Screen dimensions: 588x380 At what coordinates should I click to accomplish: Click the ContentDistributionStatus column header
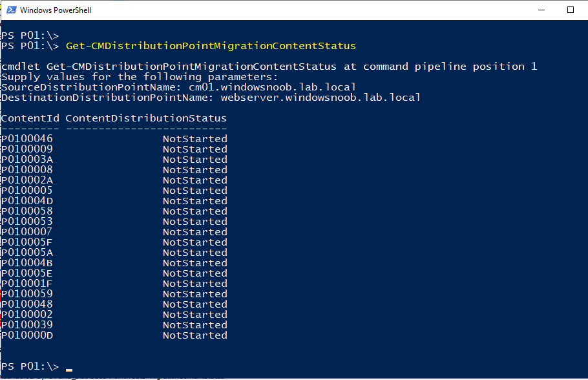(x=146, y=118)
